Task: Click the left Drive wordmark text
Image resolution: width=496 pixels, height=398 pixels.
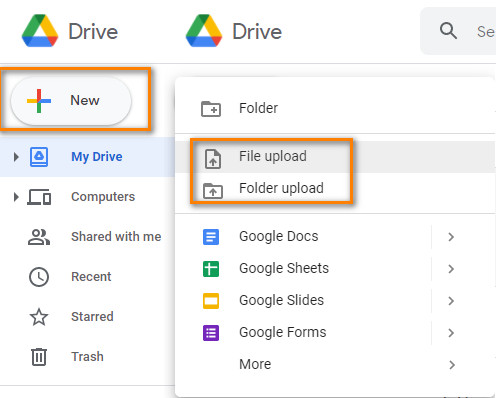Action: point(93,32)
